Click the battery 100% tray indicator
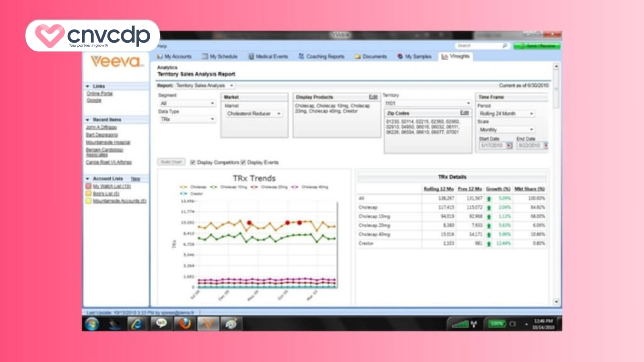Image resolution: width=644 pixels, height=362 pixels. [x=497, y=324]
